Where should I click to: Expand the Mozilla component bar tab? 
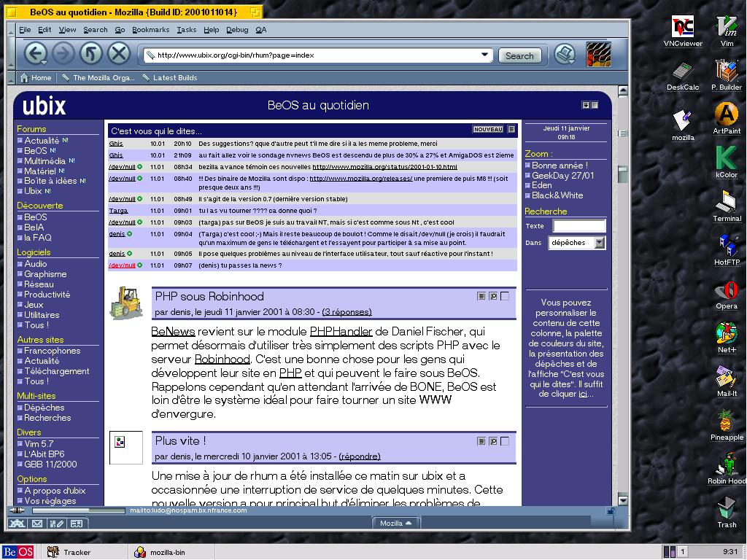pyautogui.click(x=396, y=523)
